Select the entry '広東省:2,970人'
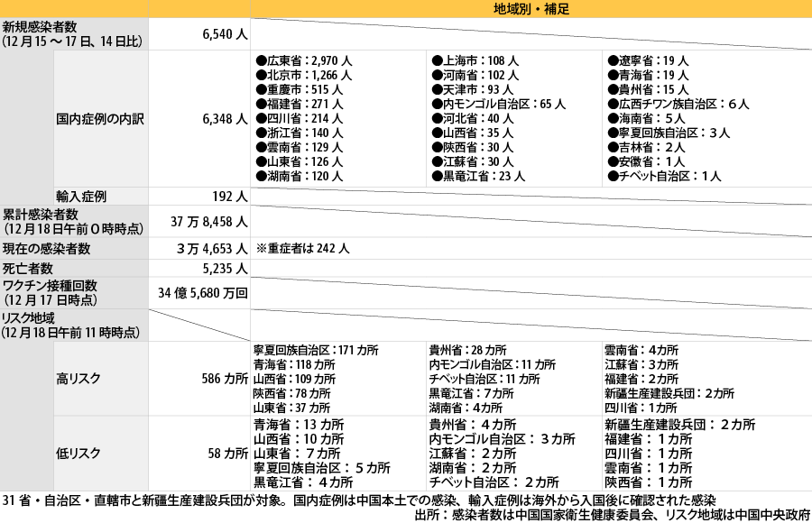 pos(303,60)
